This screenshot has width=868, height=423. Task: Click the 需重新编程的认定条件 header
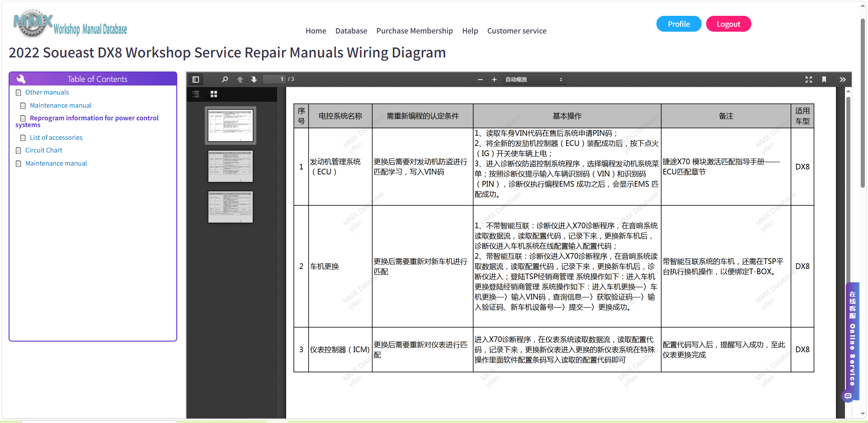[x=423, y=116]
